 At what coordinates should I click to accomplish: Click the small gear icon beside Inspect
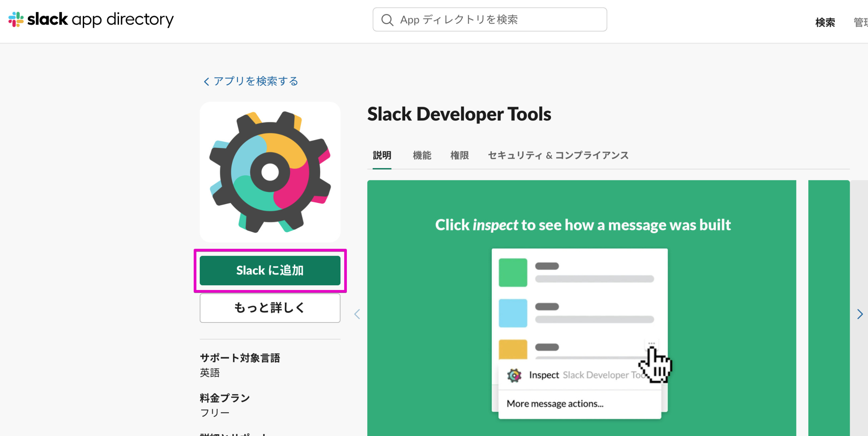514,375
